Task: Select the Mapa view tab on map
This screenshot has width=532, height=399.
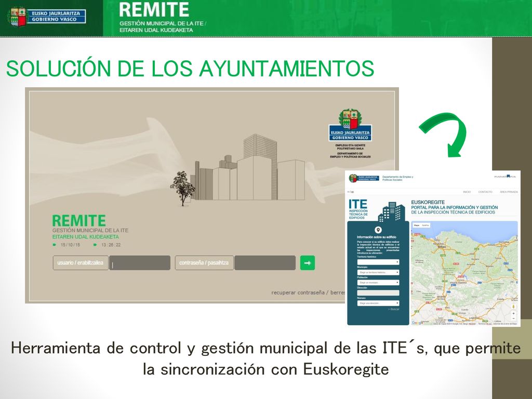Action: [x=417, y=225]
